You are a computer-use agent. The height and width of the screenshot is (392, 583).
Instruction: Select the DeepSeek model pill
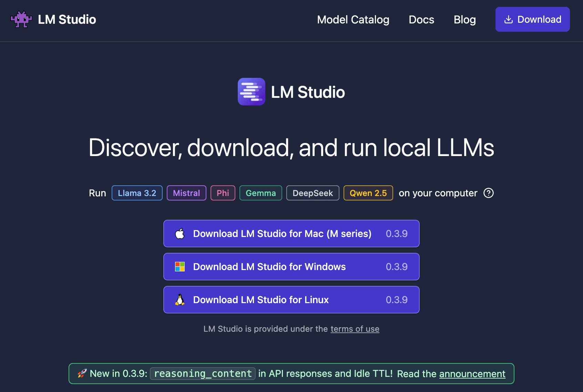[x=313, y=193]
